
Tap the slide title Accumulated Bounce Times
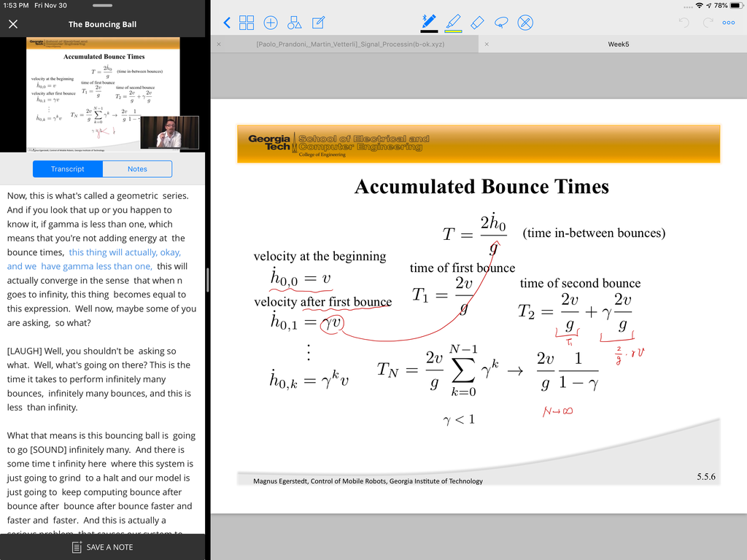click(x=481, y=186)
